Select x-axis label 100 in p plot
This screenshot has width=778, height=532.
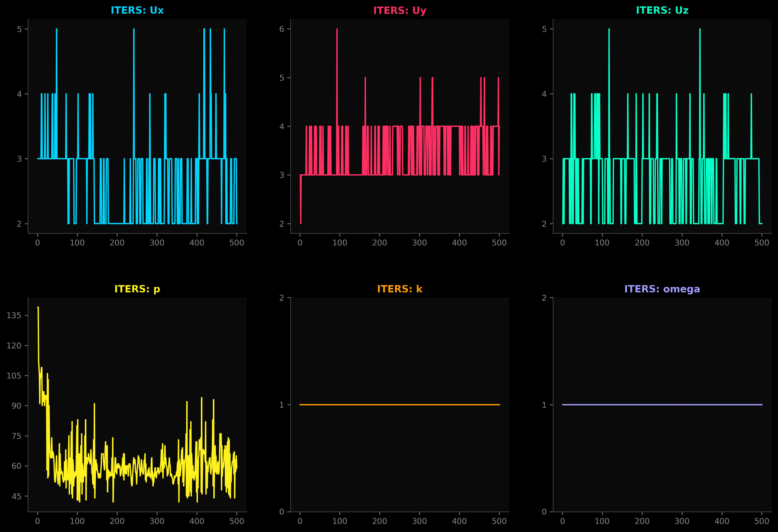click(x=77, y=521)
